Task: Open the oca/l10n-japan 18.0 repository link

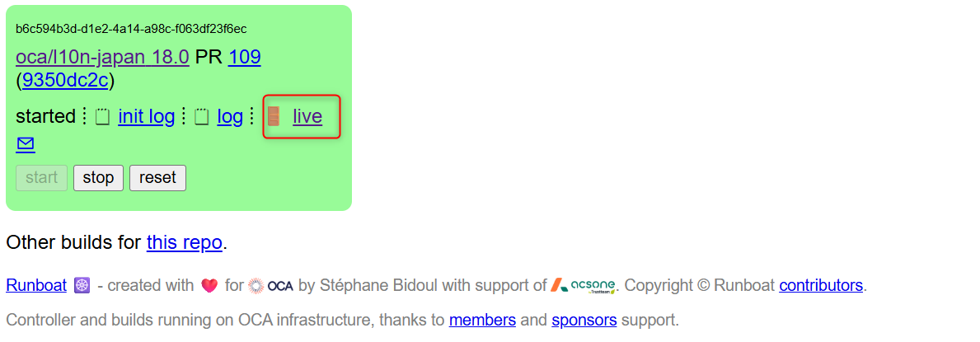Action: [x=102, y=58]
